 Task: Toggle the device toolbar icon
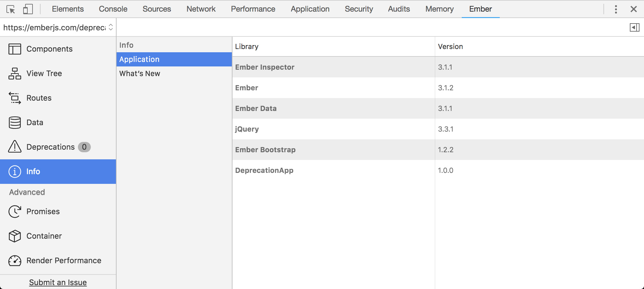28,9
